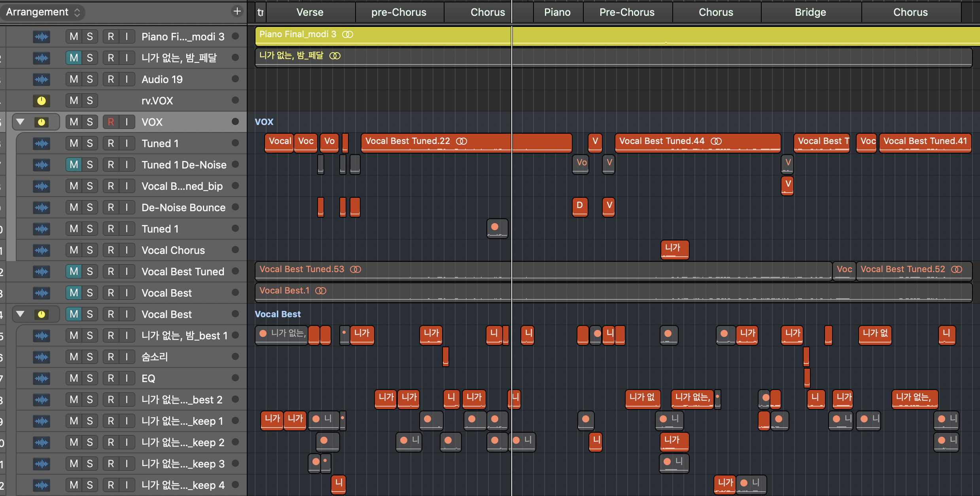Click the add arrangement marker plus icon
The image size is (980, 496).
pos(237,11)
